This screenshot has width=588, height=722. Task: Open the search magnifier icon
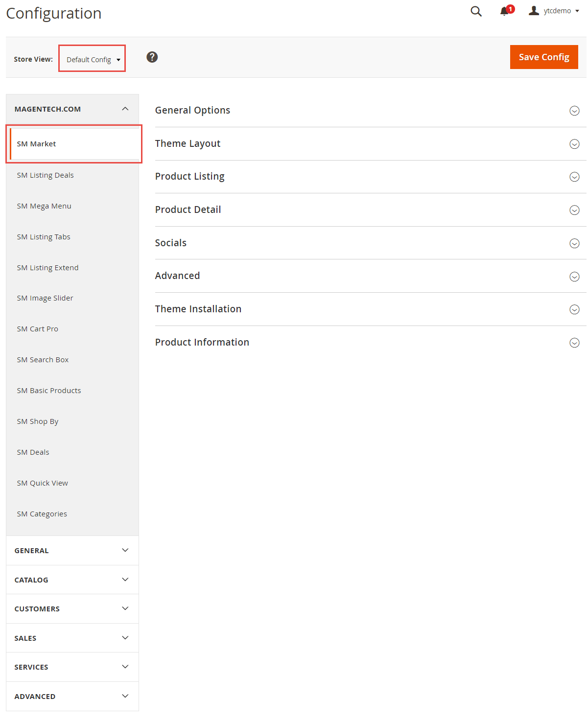click(x=476, y=11)
